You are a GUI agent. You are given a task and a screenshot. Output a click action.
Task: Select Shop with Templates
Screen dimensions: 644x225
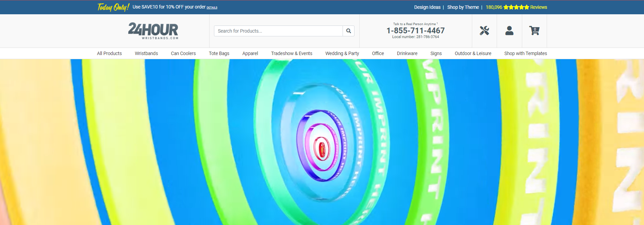tap(525, 53)
